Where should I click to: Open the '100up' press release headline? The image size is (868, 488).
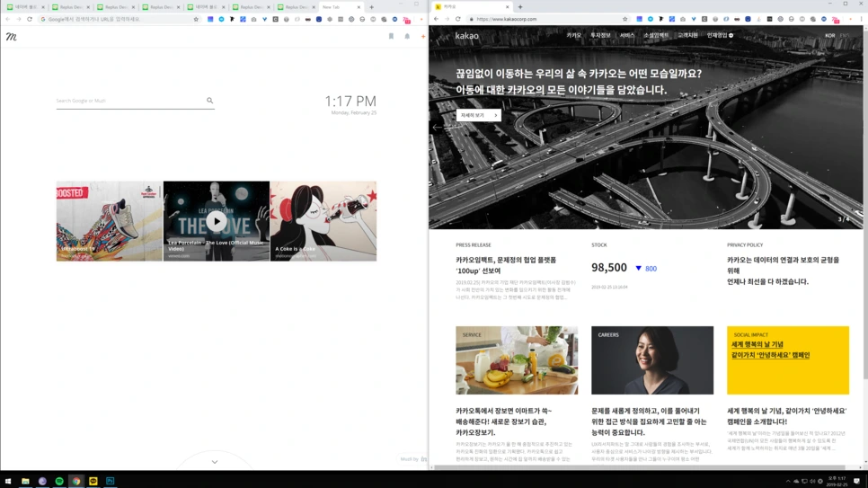tap(506, 265)
